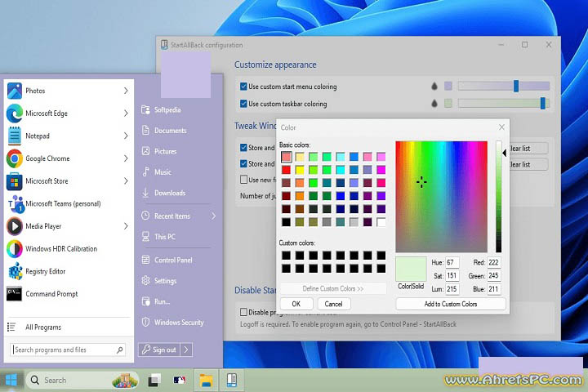Expand Recent Items submenu
Viewport: 588px width, 392px height.
(x=213, y=216)
